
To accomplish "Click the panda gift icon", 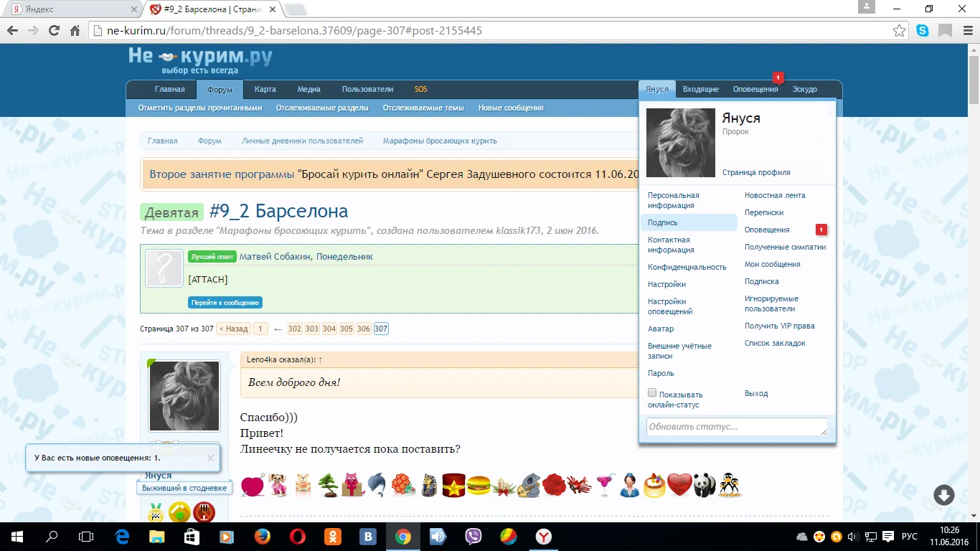I will point(705,485).
